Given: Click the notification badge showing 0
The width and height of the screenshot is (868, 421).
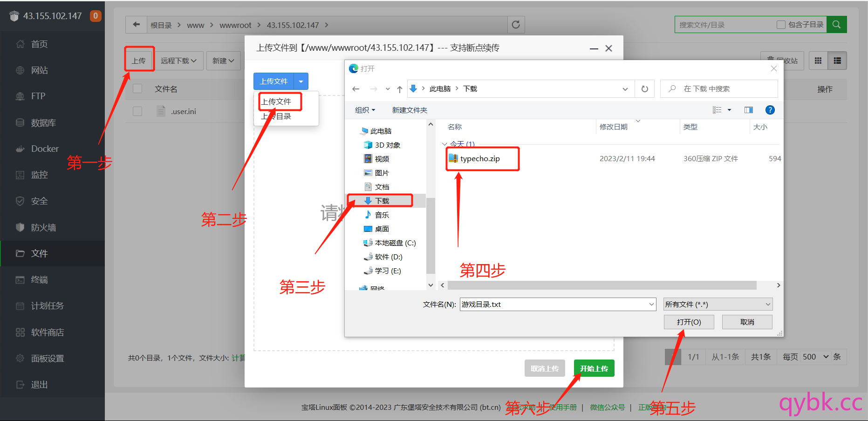Looking at the screenshot, I should point(96,16).
